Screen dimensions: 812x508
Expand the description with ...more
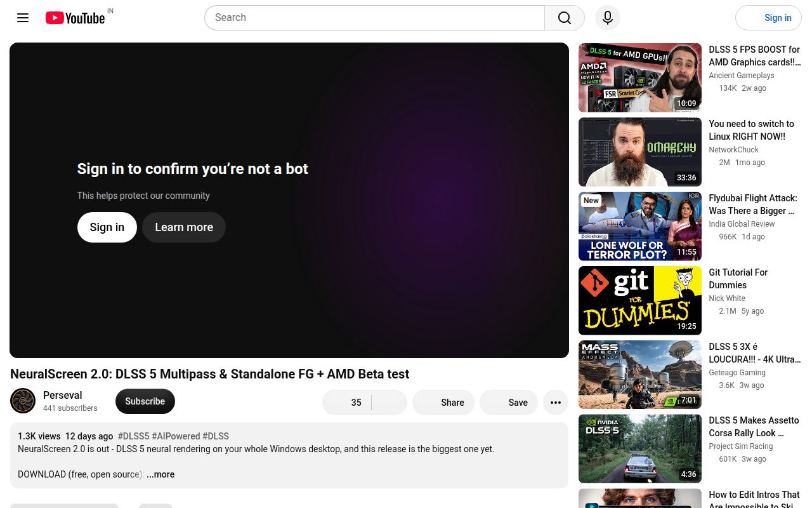(x=160, y=474)
